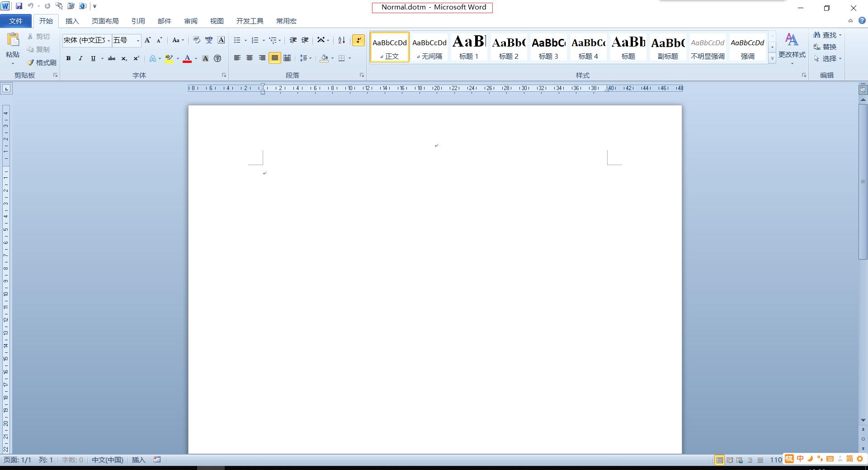Image resolution: width=868 pixels, height=470 pixels.
Task: Click the Phonetic Guide (wén) icon
Action: point(209,40)
